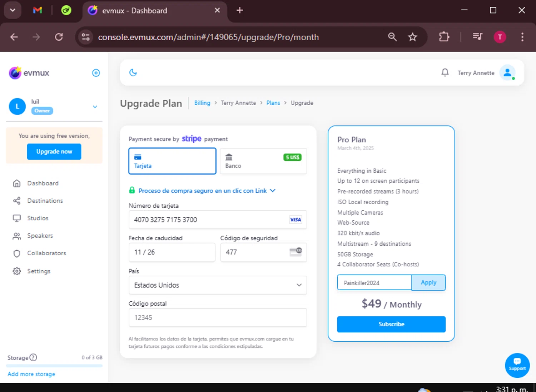Viewport: 536px width, 392px height.
Task: Bookmark this page with the star
Action: [413, 37]
